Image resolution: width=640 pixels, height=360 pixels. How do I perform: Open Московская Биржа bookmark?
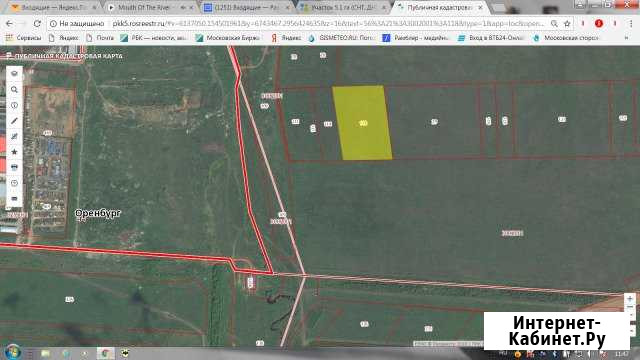pos(228,38)
